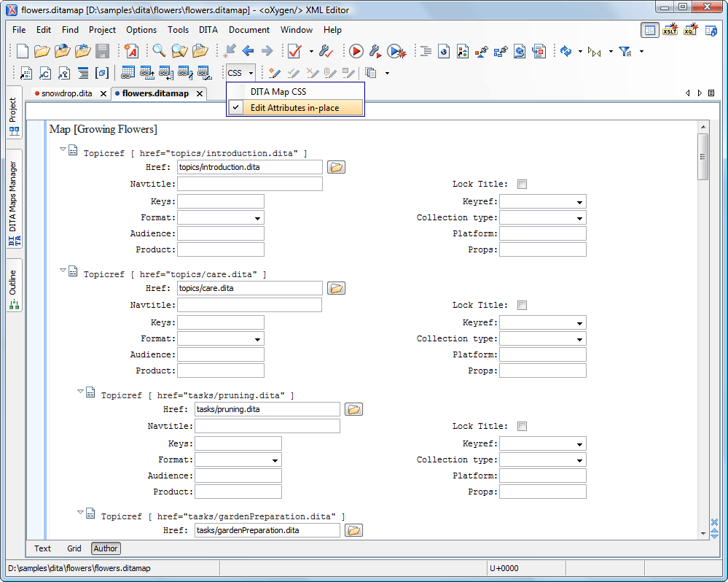Click the highlight pencil with star icon
The height and width of the screenshot is (582, 728).
click(274, 73)
